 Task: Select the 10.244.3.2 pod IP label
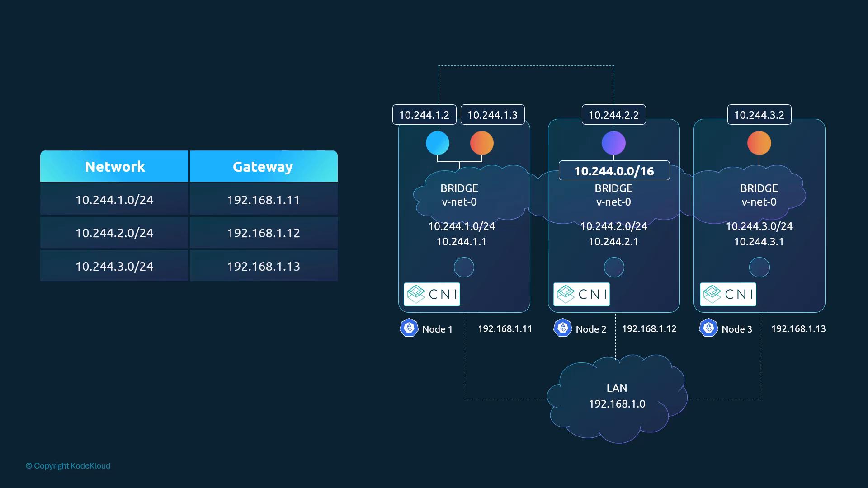click(759, 115)
